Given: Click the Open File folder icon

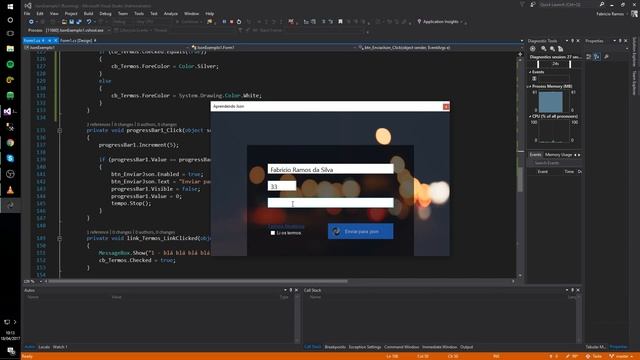Looking at the screenshot, I should click(64, 22).
